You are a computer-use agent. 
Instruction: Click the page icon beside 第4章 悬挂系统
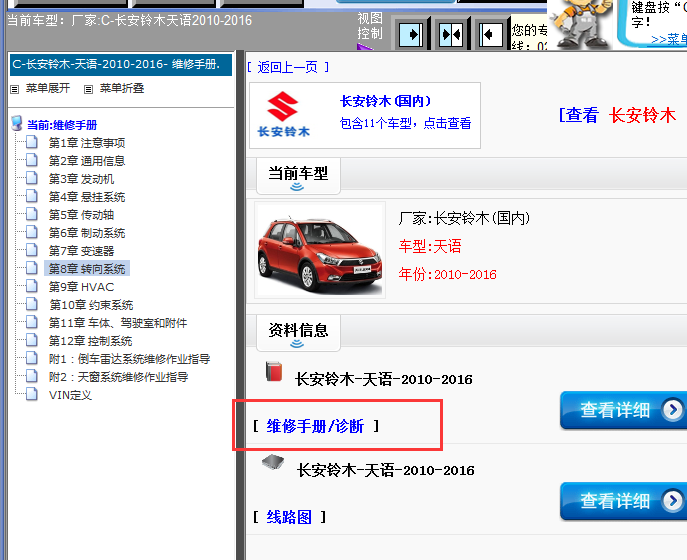tap(32, 196)
